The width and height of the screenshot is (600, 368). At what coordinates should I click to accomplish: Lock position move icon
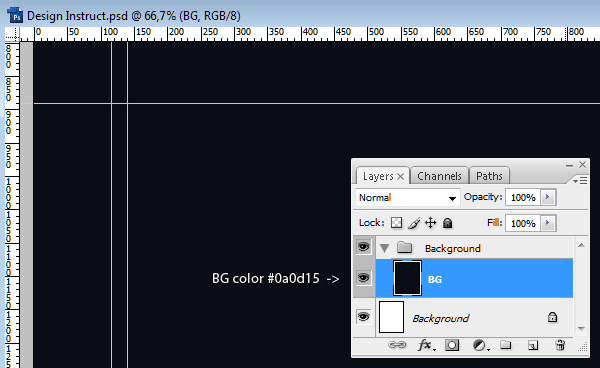[x=430, y=223]
